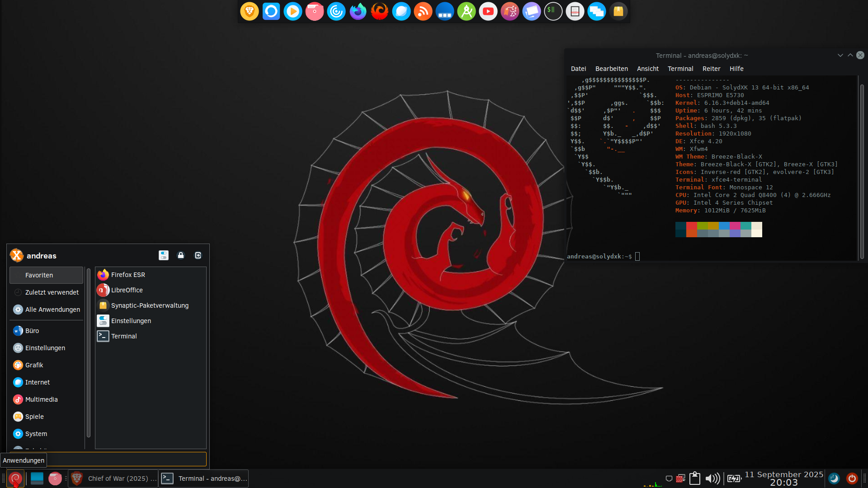868x488 pixels.
Task: Click the lock screen icon in menu
Action: pyautogui.click(x=181, y=255)
